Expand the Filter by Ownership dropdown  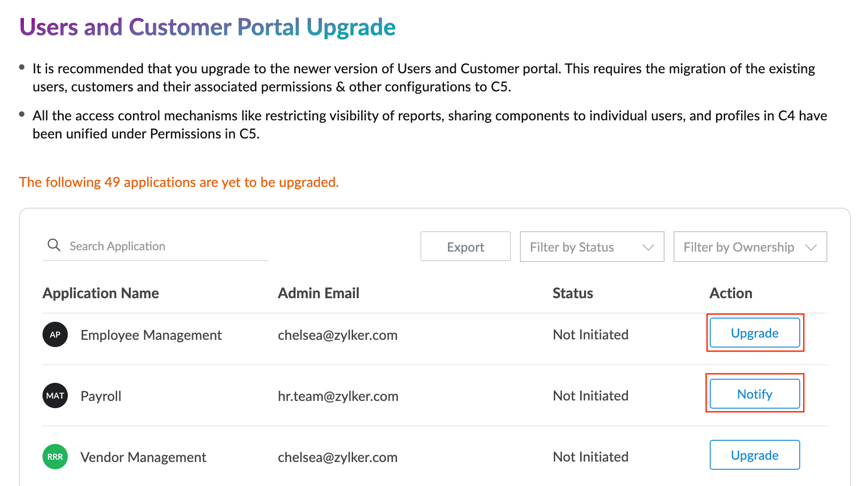[x=750, y=247]
